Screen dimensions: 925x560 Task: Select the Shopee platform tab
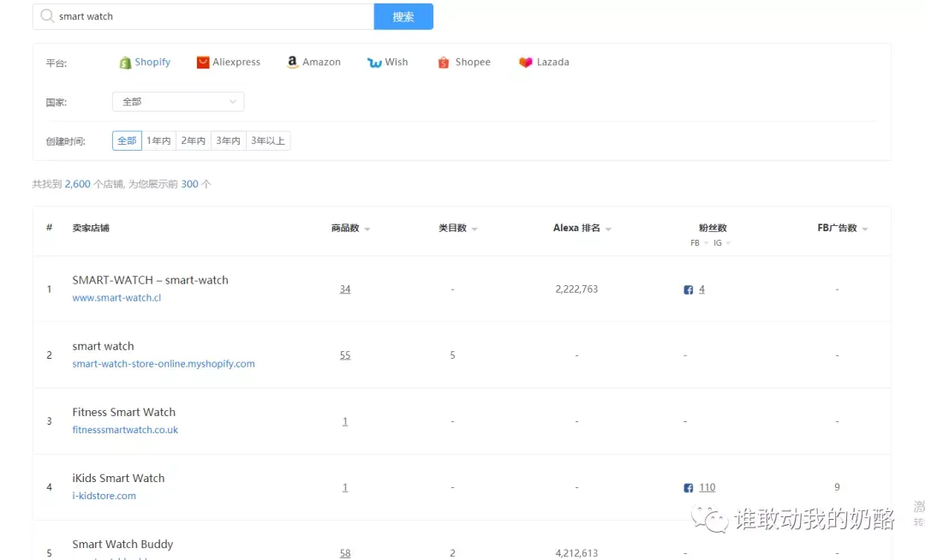[x=464, y=62]
